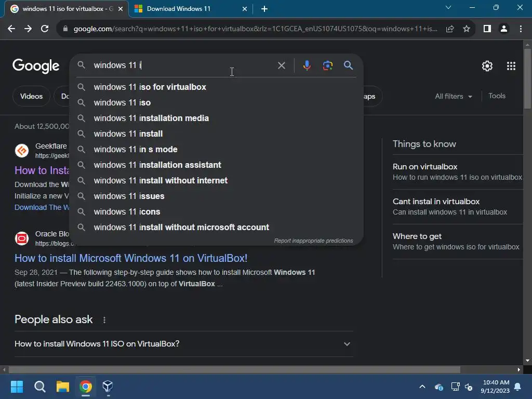Choose suggestion windows 11 icons
The image size is (532, 399).
click(x=217, y=212)
